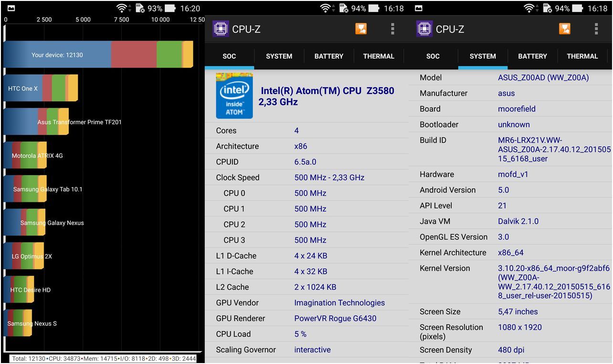Click CPU-Z app icon on the SOC screen
Image resolution: width=613 pixels, height=364 pixels.
221,29
